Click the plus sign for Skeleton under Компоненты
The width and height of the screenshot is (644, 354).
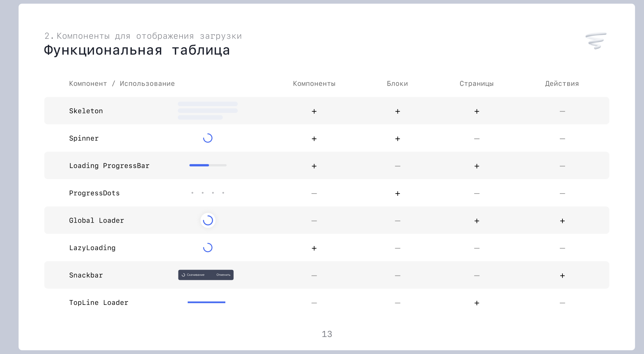point(314,111)
